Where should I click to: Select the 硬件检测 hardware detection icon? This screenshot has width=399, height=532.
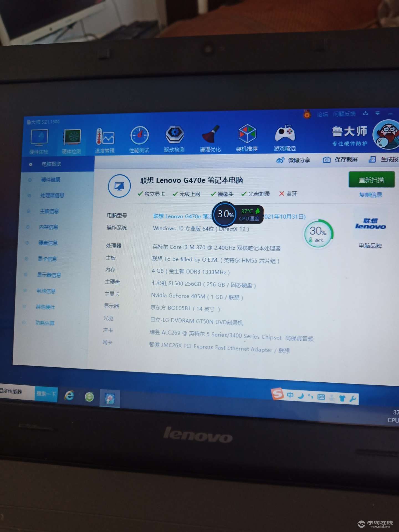pos(71,141)
